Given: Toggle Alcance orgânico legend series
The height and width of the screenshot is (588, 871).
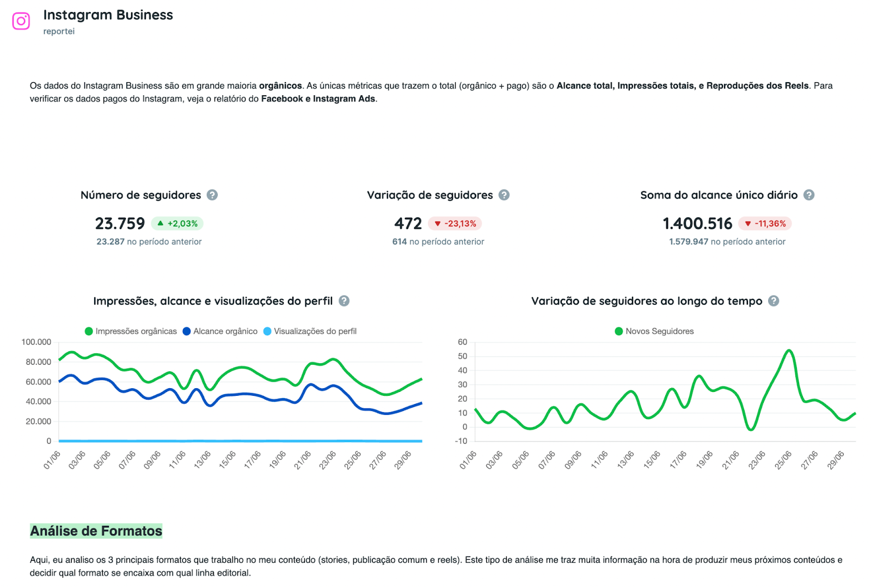Looking at the screenshot, I should click(220, 331).
